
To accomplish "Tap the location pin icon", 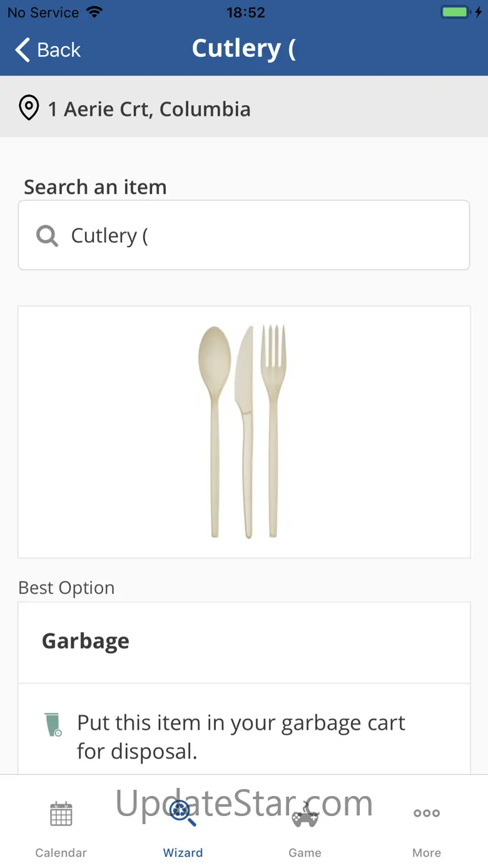I will tap(29, 108).
